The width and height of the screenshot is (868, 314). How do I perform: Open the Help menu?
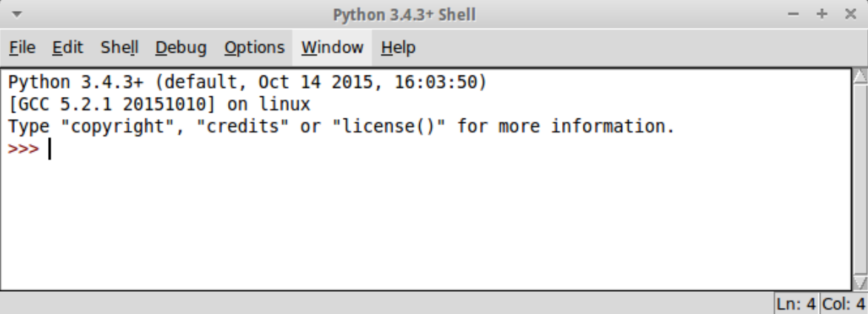point(398,48)
